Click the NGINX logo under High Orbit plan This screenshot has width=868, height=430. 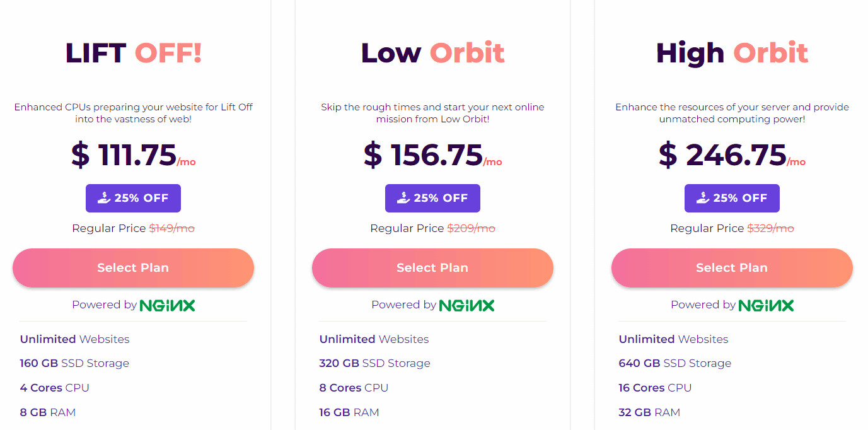coord(766,305)
